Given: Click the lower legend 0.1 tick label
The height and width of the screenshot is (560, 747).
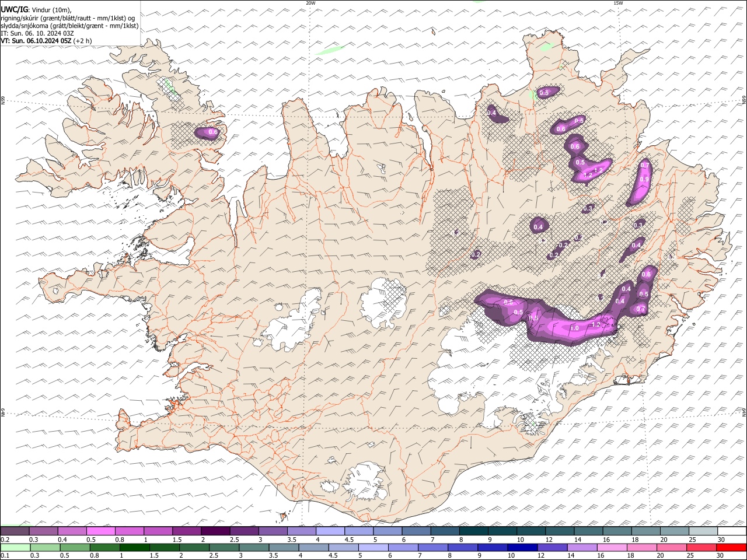Looking at the screenshot, I should point(5,556).
